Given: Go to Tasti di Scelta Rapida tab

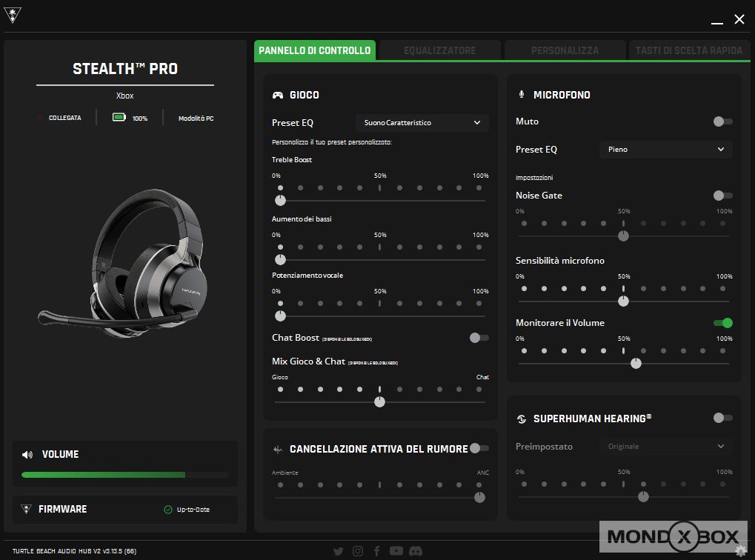Looking at the screenshot, I should tap(688, 50).
